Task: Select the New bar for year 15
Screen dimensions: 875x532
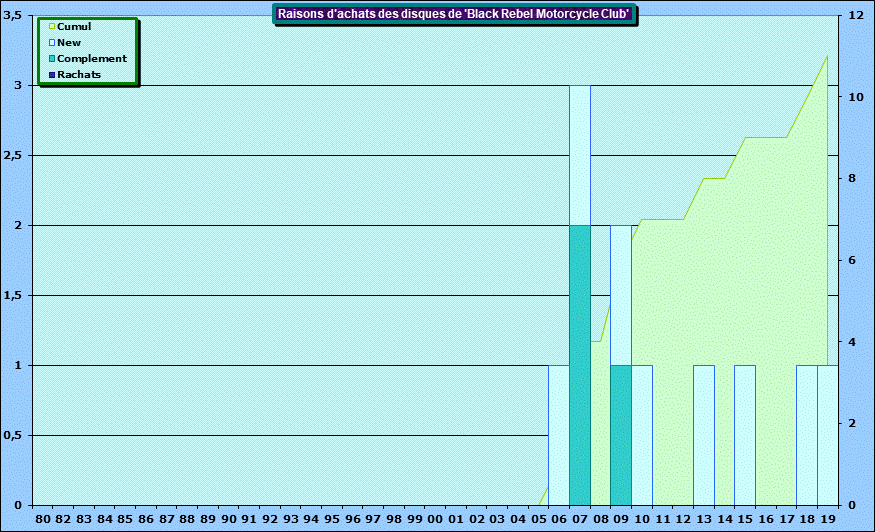Action: pos(744,435)
